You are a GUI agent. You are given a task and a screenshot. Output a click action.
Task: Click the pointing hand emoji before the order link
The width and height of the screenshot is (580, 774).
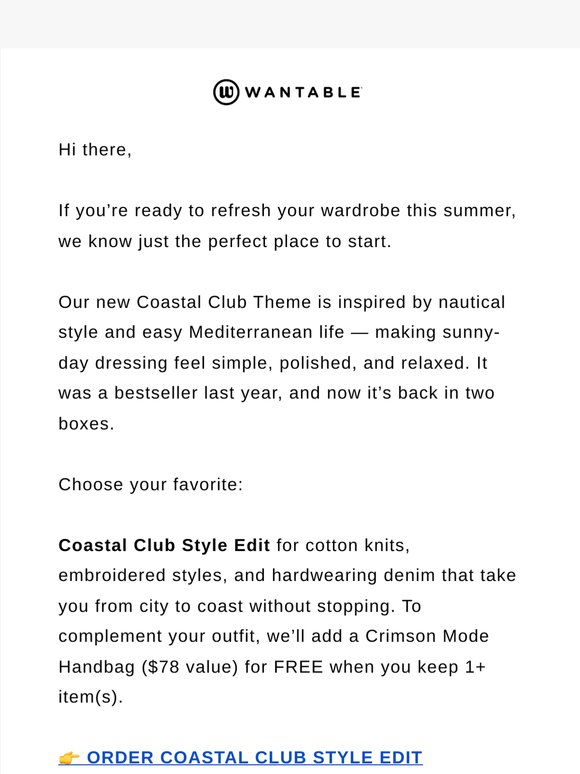click(x=69, y=758)
